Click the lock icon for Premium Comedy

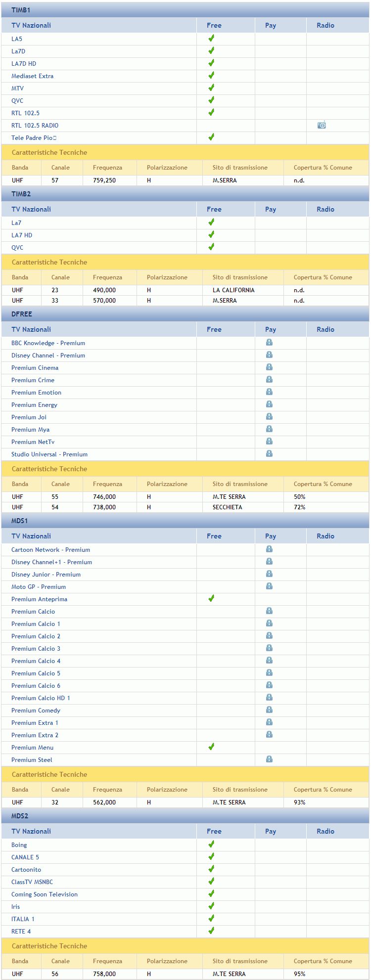[x=269, y=710]
